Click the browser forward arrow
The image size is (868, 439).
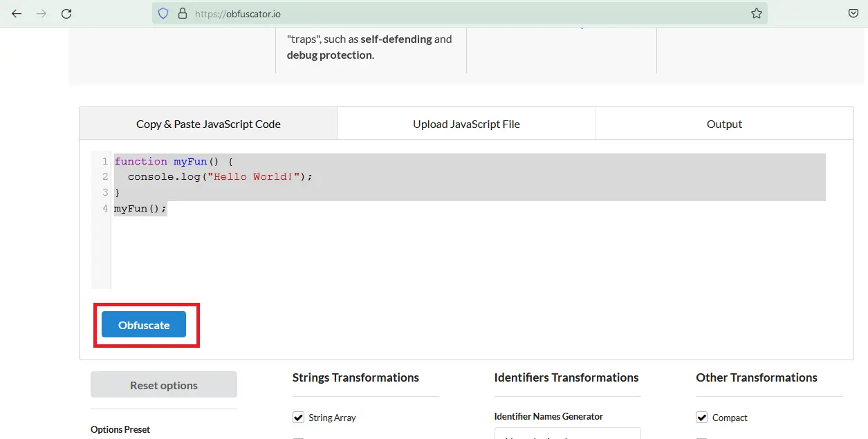(x=41, y=13)
